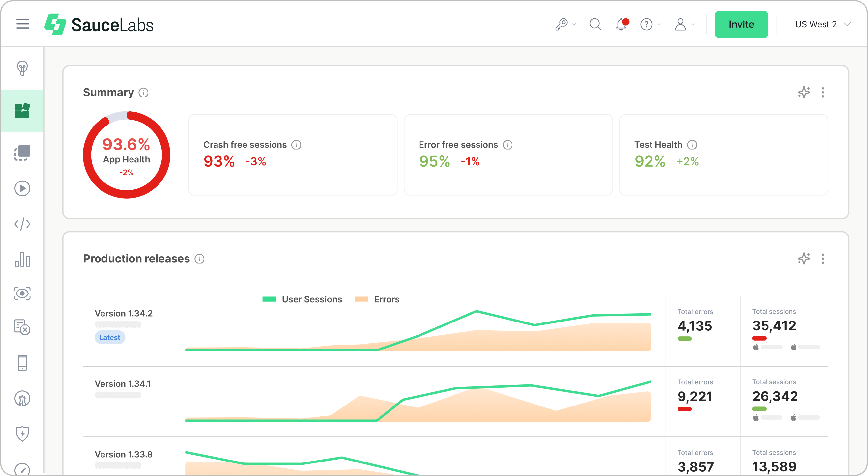Open the lightbulb insights sidebar icon
This screenshot has width=868, height=476.
click(22, 69)
